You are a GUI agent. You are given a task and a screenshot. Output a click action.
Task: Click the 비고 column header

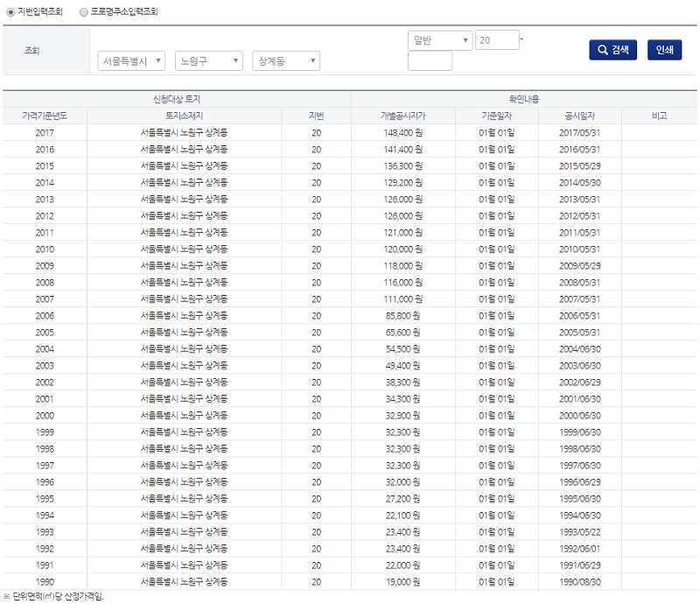660,116
